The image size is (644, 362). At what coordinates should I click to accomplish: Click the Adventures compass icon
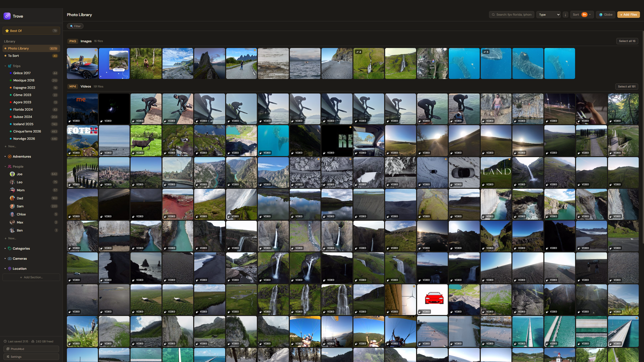[10, 156]
